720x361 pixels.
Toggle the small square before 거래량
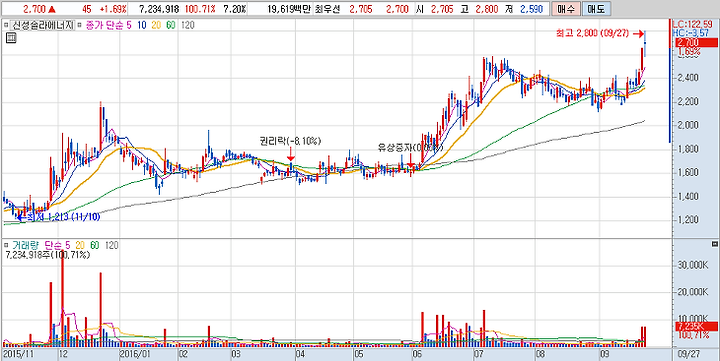click(x=6, y=245)
